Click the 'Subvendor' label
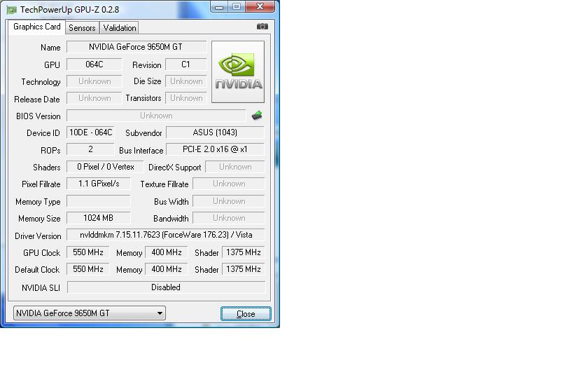588x368 pixels. click(143, 133)
